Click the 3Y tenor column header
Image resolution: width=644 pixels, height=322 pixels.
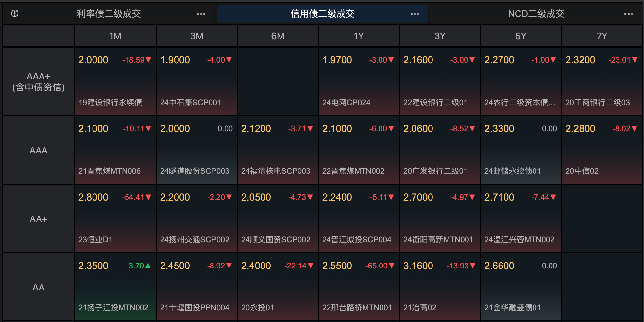coord(440,36)
